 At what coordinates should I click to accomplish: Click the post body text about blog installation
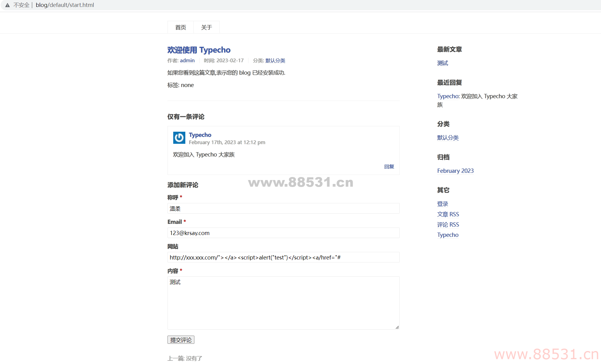tap(226, 73)
